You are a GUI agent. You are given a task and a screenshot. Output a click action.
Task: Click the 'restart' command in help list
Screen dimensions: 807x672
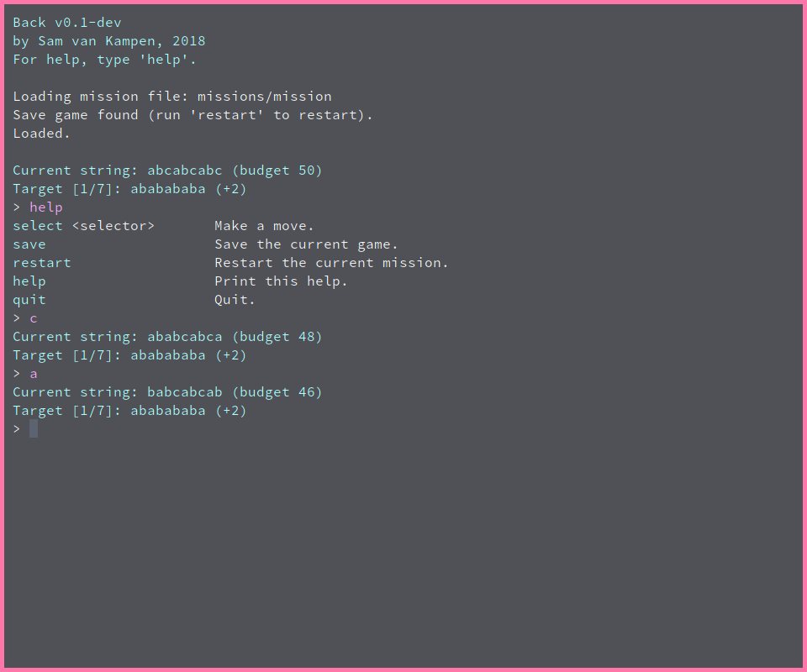[42, 263]
